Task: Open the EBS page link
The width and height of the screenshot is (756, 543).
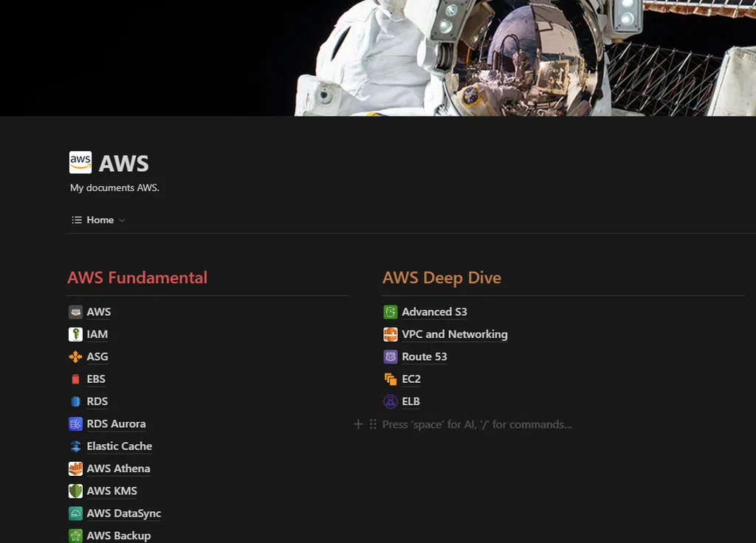Action: pyautogui.click(x=96, y=379)
